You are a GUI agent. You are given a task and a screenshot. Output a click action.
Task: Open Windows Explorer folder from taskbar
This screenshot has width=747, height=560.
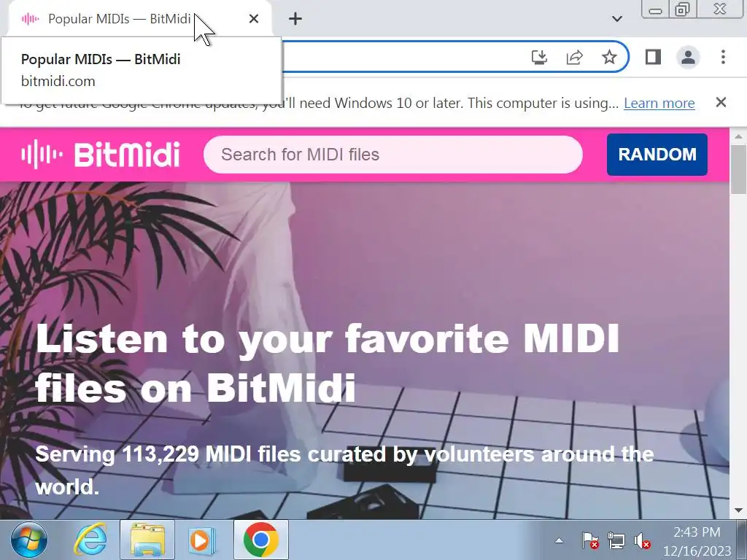coord(147,540)
